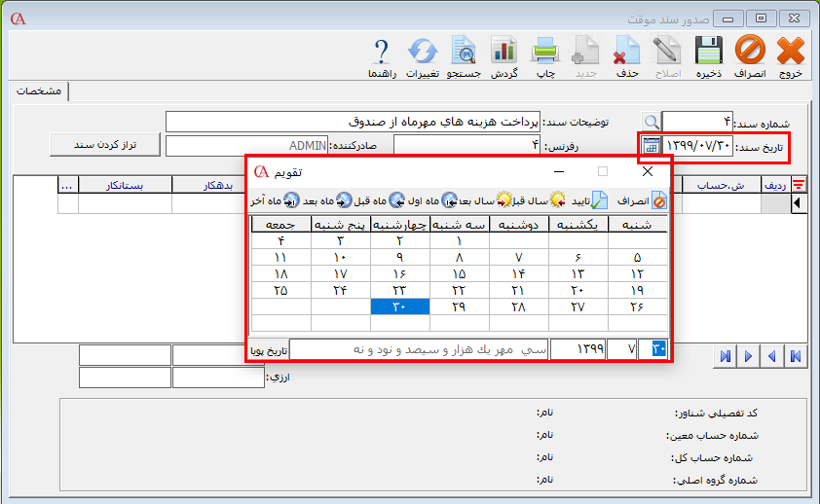Select day ۳۰ highlighted in calendar

(400, 306)
